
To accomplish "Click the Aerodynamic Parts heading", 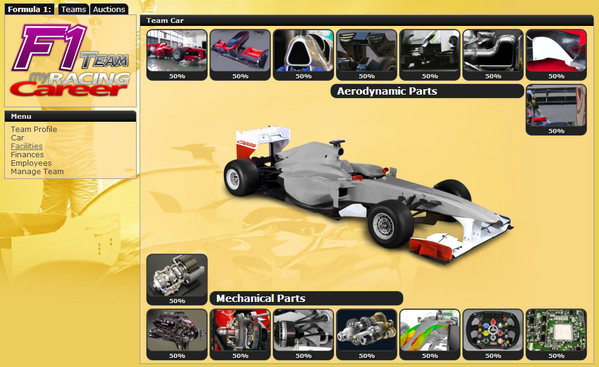I will (x=427, y=91).
